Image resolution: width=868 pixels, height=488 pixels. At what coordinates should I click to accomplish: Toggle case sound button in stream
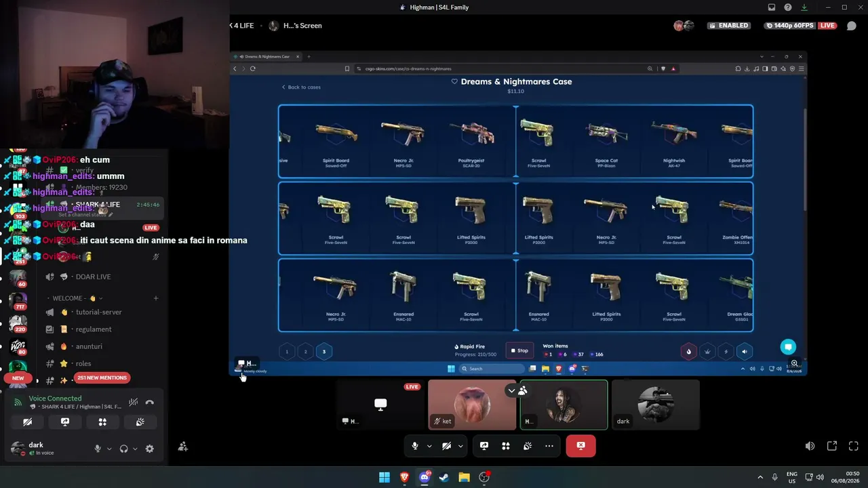[x=745, y=351]
